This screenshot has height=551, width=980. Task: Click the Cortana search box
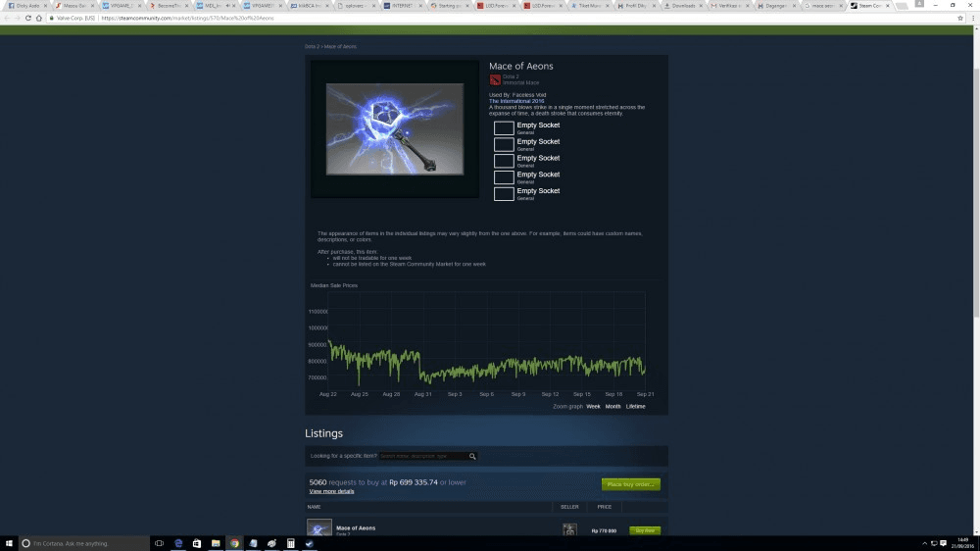coord(84,543)
